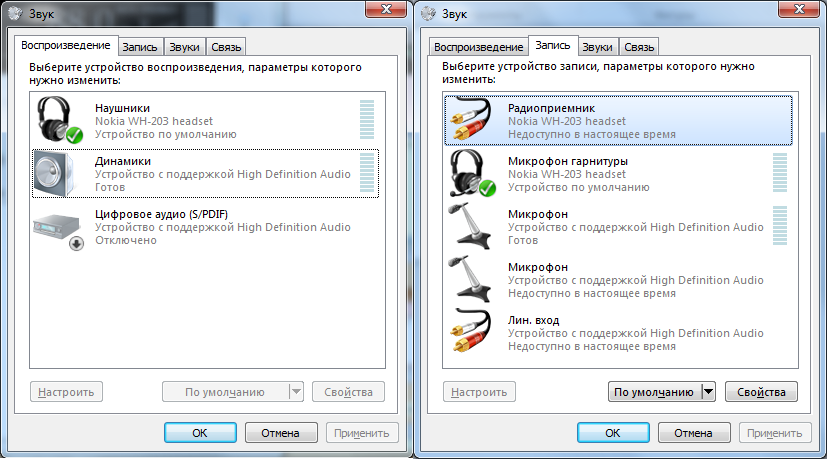827x459 pixels.
Task: Open По умолчанию dropdown arrow in playback window
Action: click(x=295, y=392)
